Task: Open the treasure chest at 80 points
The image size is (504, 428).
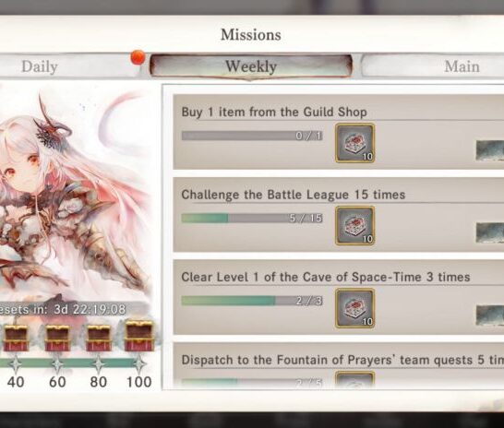Action: pyautogui.click(x=99, y=339)
